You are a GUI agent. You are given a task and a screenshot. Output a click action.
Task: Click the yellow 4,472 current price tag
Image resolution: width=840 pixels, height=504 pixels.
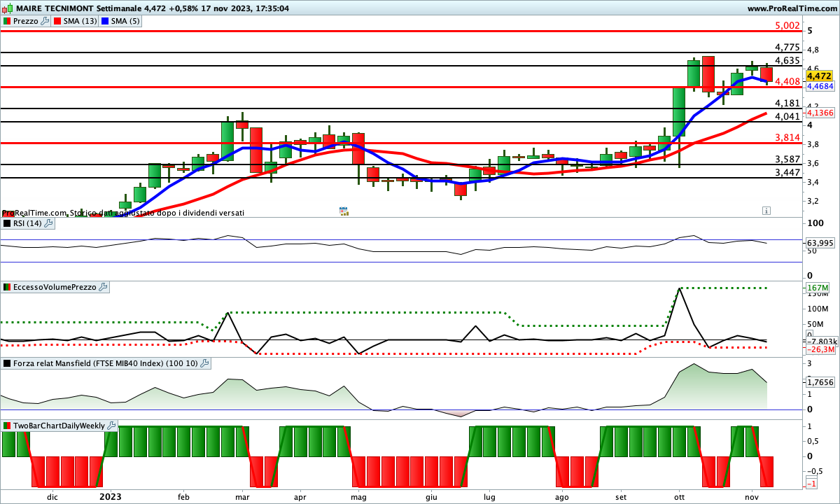tap(819, 76)
